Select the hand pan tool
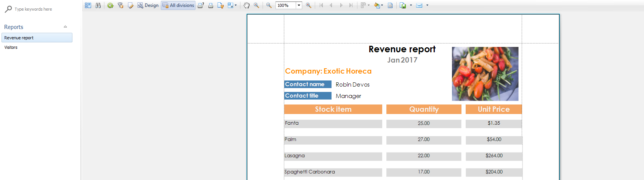Image resolution: width=644 pixels, height=180 pixels. tap(247, 5)
